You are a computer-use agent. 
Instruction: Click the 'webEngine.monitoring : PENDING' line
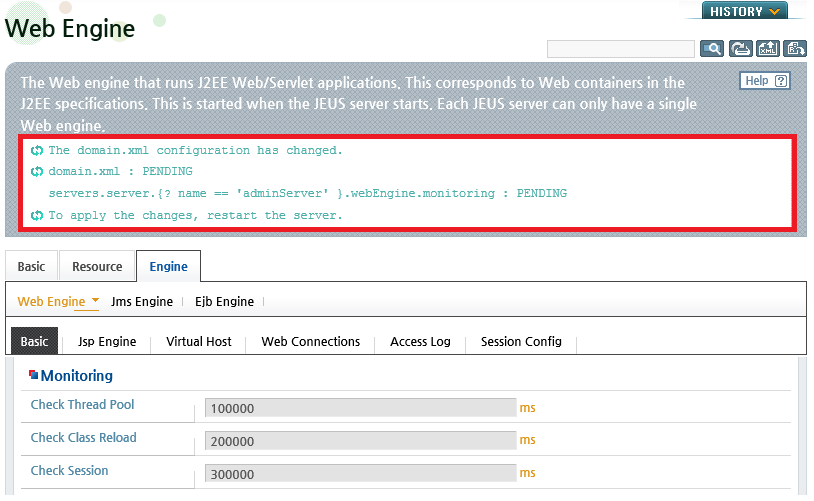307,193
